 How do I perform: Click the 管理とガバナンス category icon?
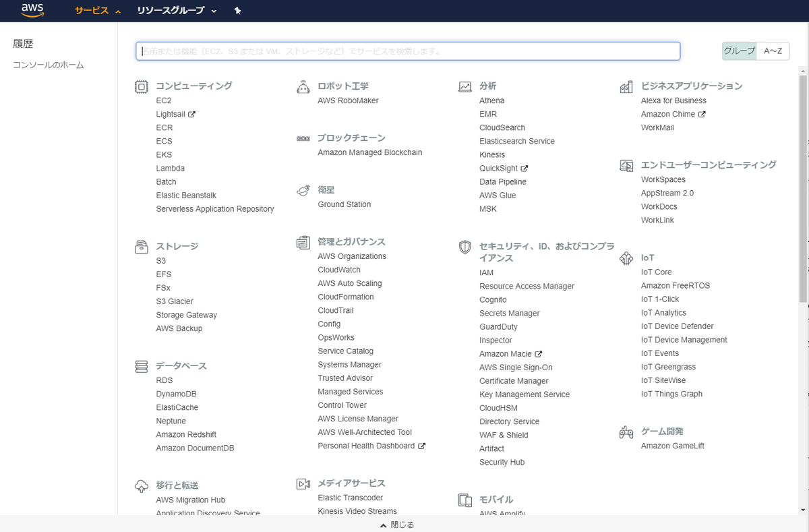pyautogui.click(x=303, y=242)
